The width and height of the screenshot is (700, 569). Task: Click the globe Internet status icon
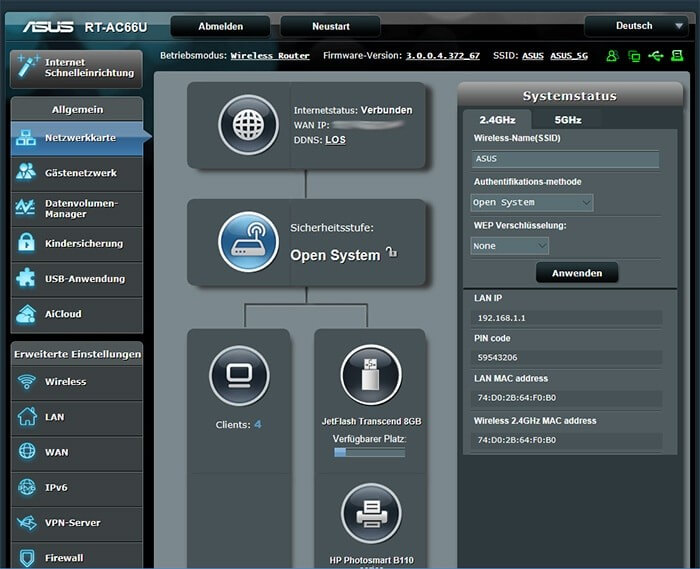click(247, 125)
